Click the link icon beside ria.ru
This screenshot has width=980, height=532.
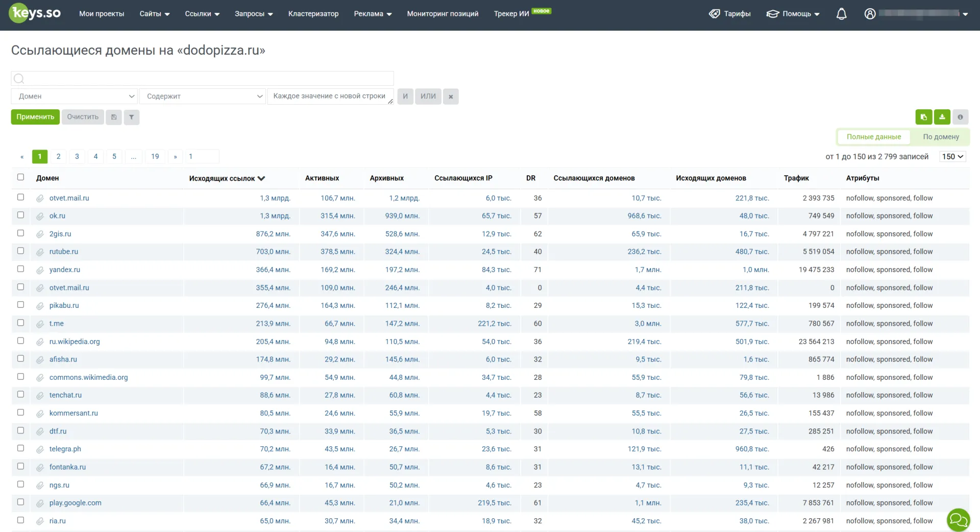[x=40, y=521]
